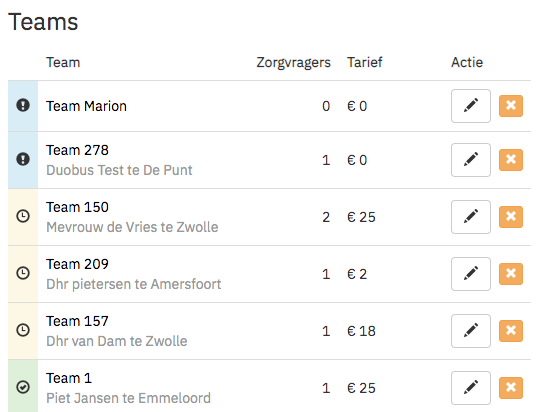Open edit for Team 150
Viewport: 541px width, 412px height.
[x=471, y=217]
